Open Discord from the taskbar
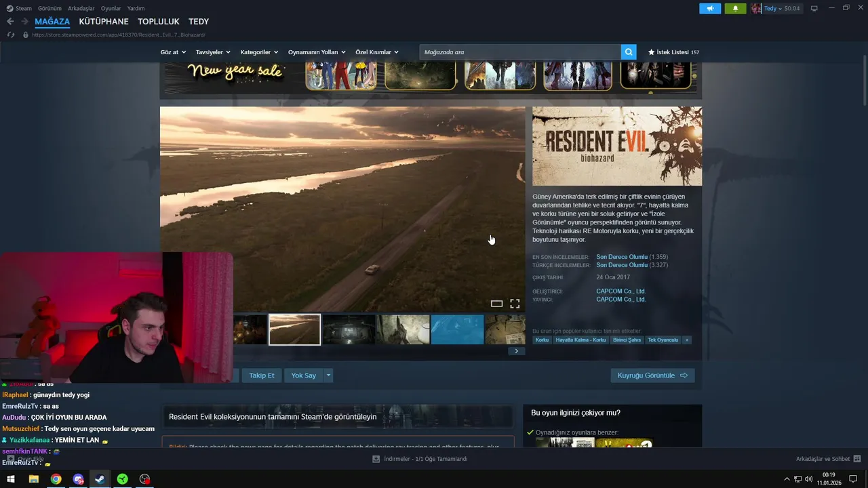 (x=78, y=479)
